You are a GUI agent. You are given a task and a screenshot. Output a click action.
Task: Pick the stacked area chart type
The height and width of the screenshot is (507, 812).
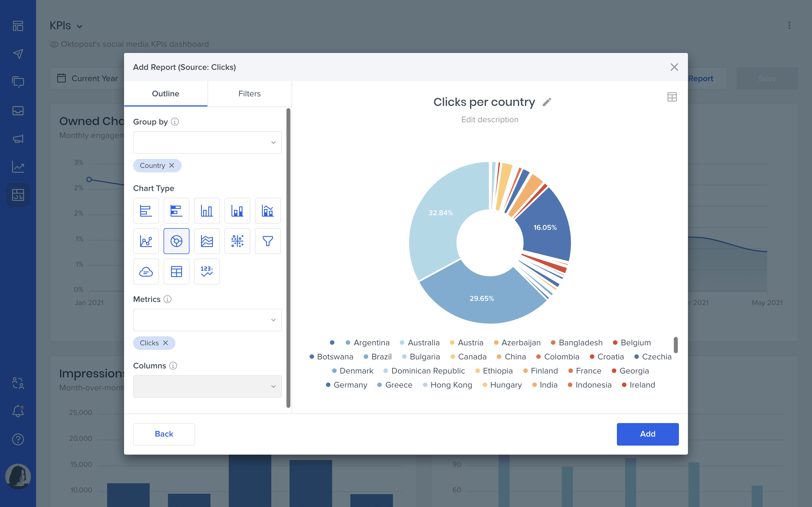[207, 241]
